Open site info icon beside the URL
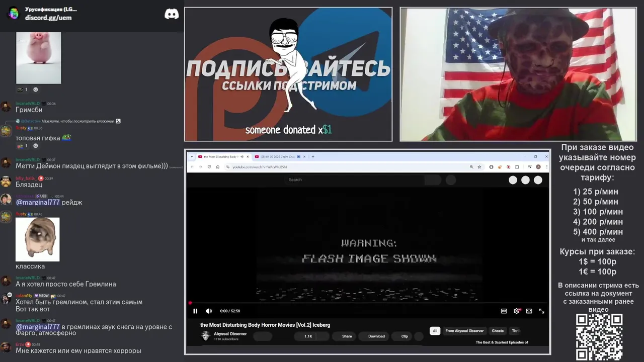This screenshot has width=644, height=362. tap(228, 167)
